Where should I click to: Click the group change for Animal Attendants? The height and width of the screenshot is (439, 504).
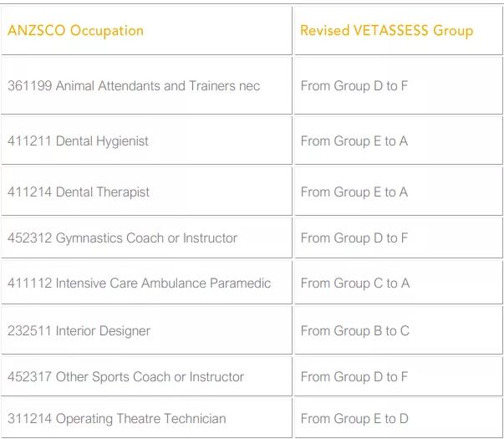(x=354, y=86)
